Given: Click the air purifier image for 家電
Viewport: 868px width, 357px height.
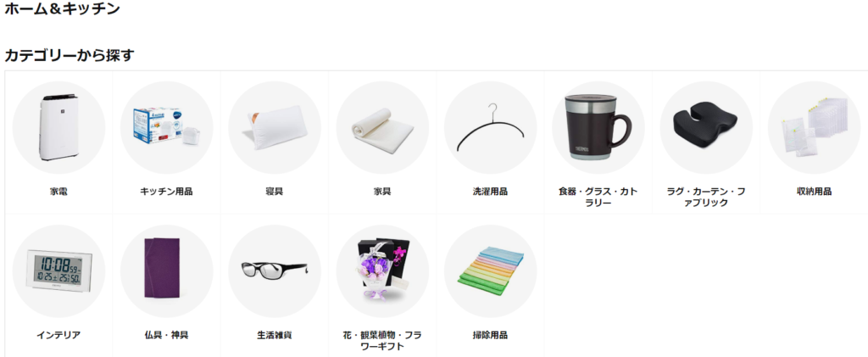Looking at the screenshot, I should (58, 127).
